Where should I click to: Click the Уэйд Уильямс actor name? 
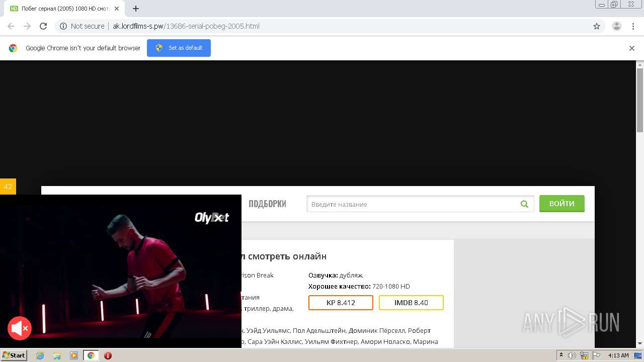pyautogui.click(x=268, y=331)
